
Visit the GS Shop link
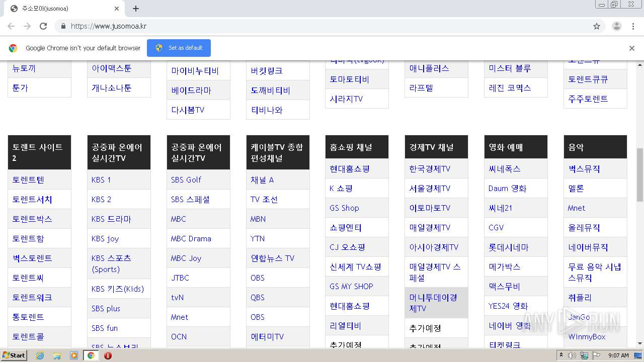pos(345,208)
